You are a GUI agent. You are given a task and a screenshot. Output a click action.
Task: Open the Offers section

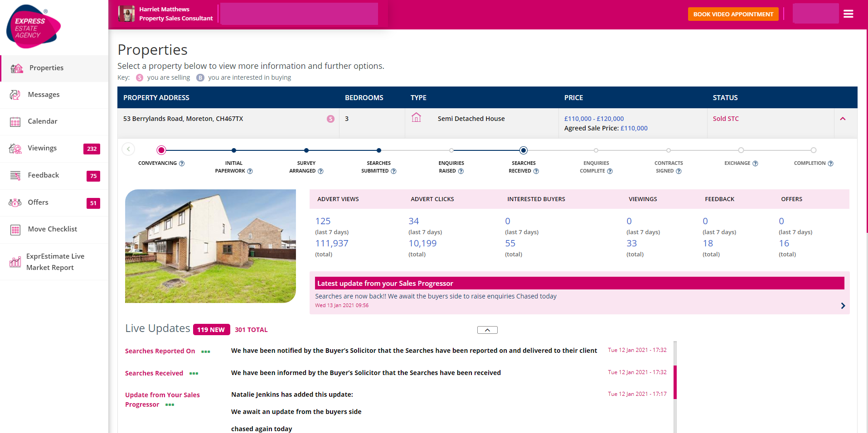pyautogui.click(x=54, y=202)
